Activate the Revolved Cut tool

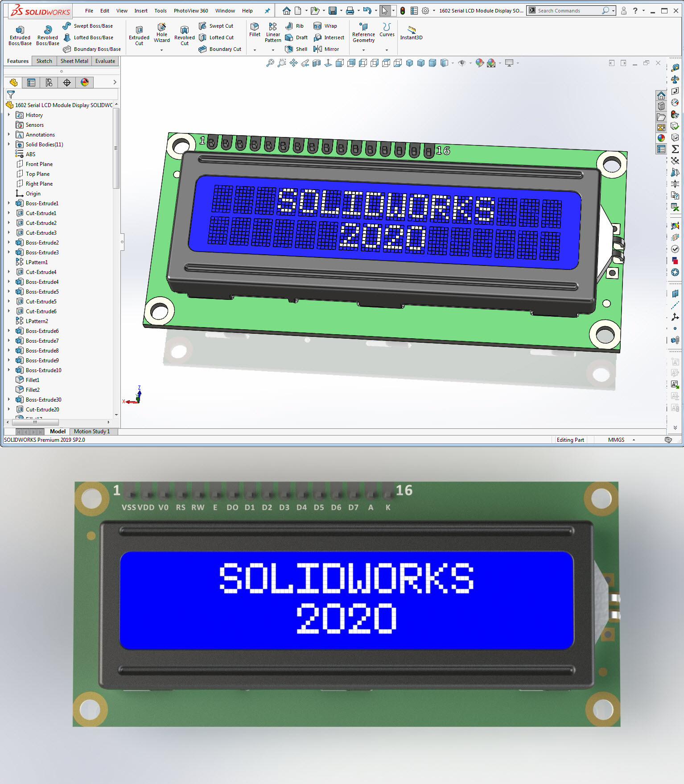pos(185,36)
